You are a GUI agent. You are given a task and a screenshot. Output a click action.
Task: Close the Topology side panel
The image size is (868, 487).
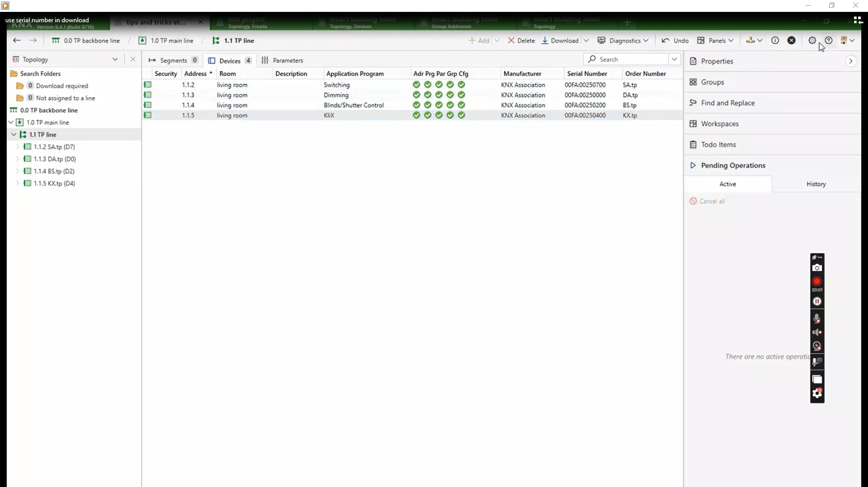click(x=133, y=59)
